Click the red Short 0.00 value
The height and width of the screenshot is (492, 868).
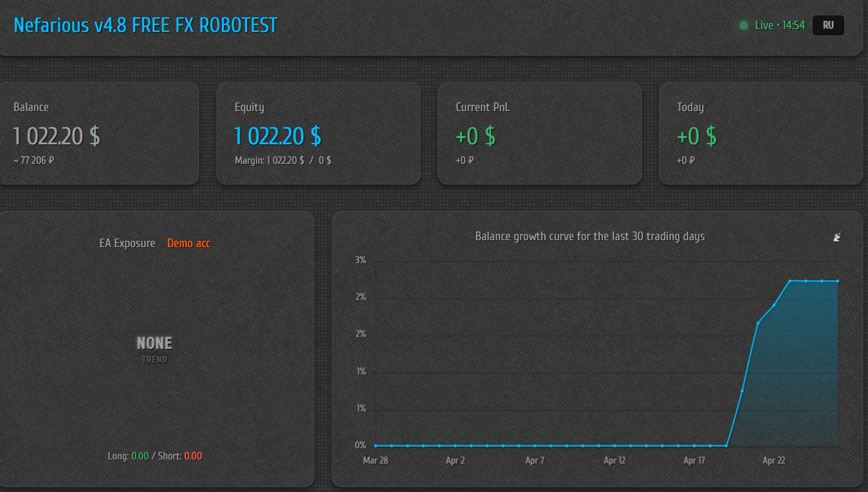[x=193, y=456]
